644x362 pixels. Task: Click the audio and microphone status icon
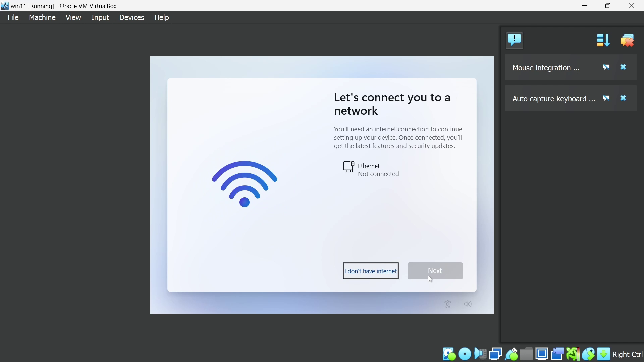click(x=481, y=354)
